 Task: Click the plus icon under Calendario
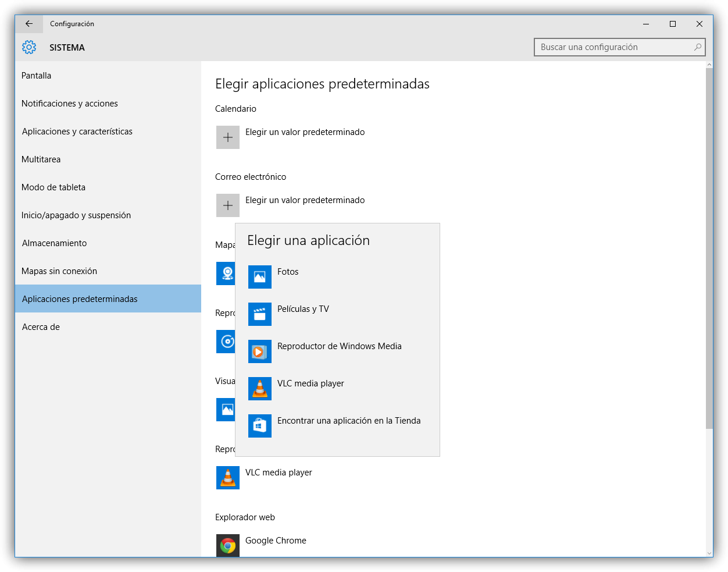click(227, 137)
